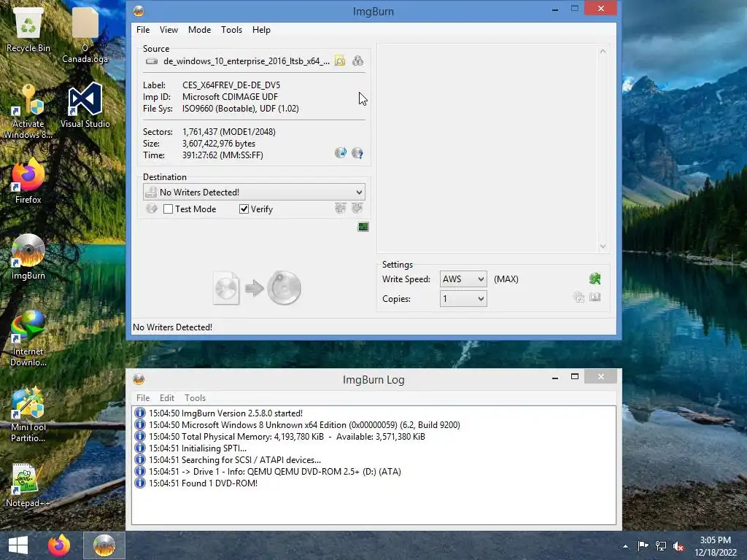Open the binoculars search-for-file icon
This screenshot has width=747, height=560.
(357, 61)
